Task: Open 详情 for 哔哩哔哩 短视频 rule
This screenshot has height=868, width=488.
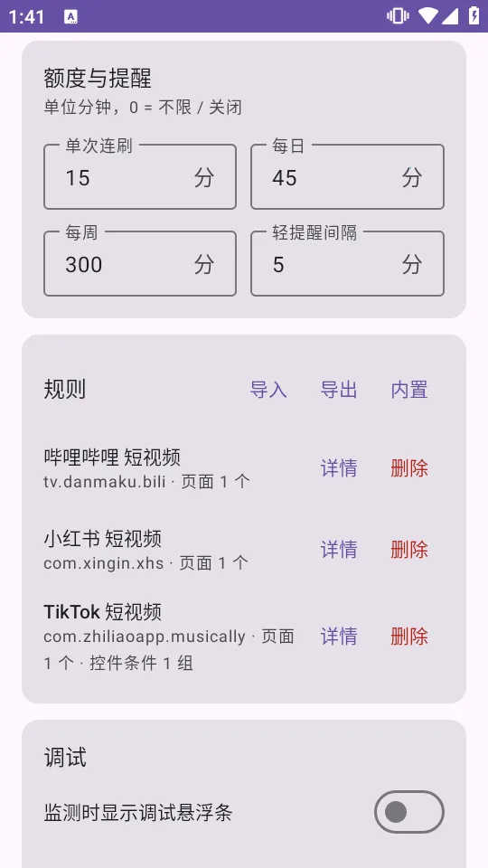Action: click(x=339, y=468)
